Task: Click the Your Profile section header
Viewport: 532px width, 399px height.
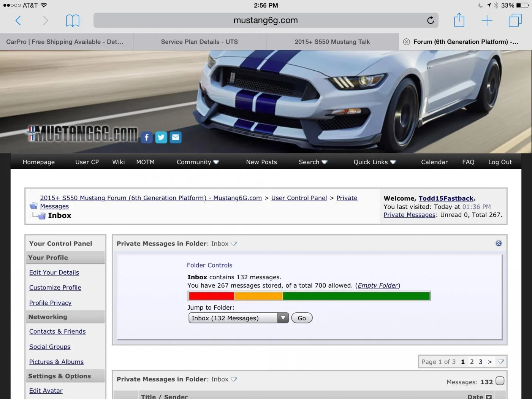Action: [x=65, y=258]
